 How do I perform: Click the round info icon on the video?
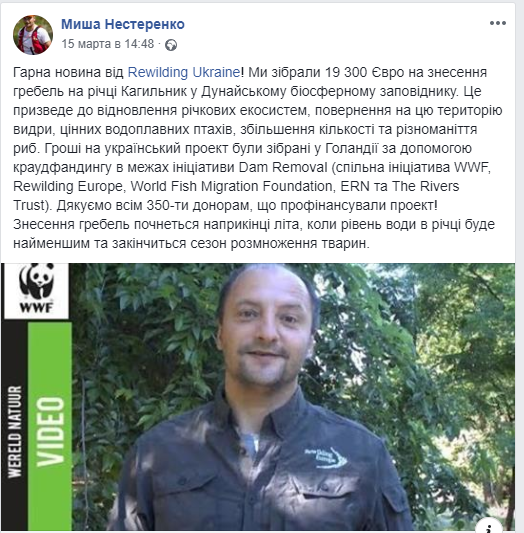point(489,527)
